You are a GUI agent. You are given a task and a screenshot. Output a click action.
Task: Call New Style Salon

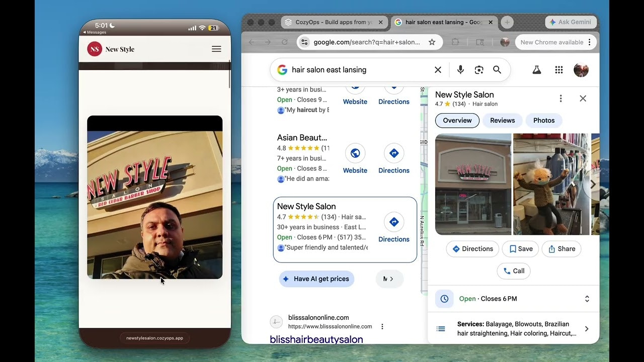(x=514, y=271)
